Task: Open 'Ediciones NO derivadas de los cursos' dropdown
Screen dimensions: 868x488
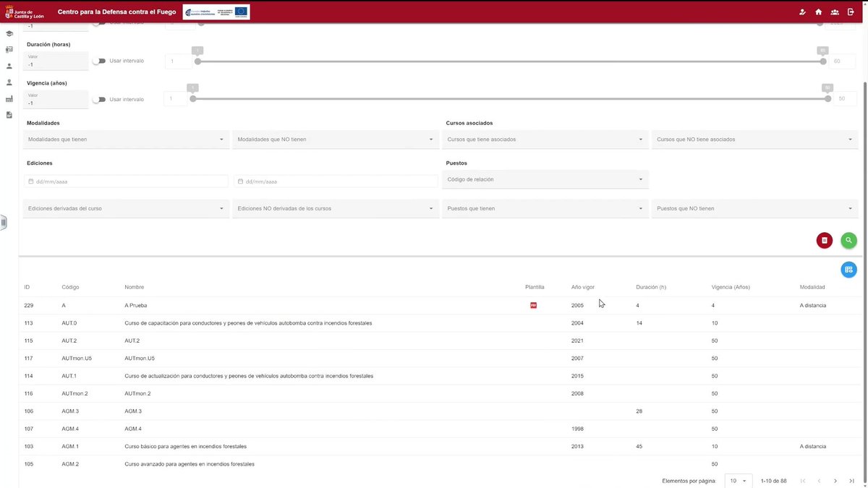Action: pyautogui.click(x=336, y=209)
